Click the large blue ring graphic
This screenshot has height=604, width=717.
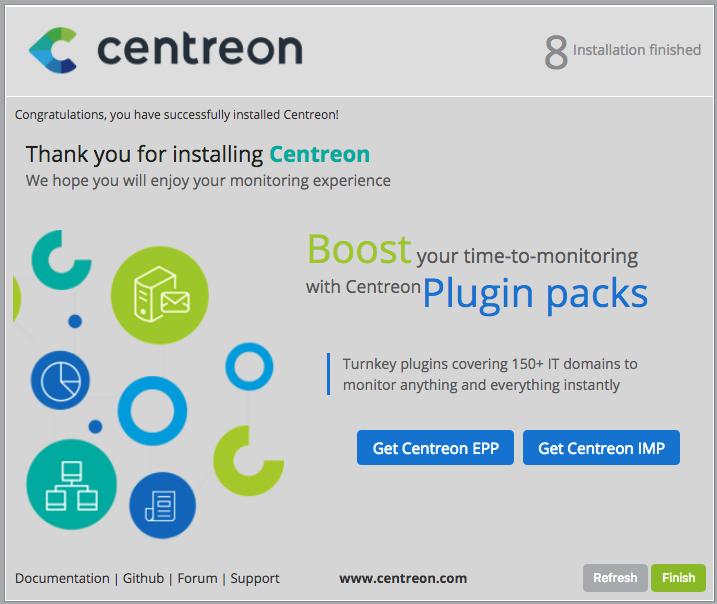coord(152,411)
